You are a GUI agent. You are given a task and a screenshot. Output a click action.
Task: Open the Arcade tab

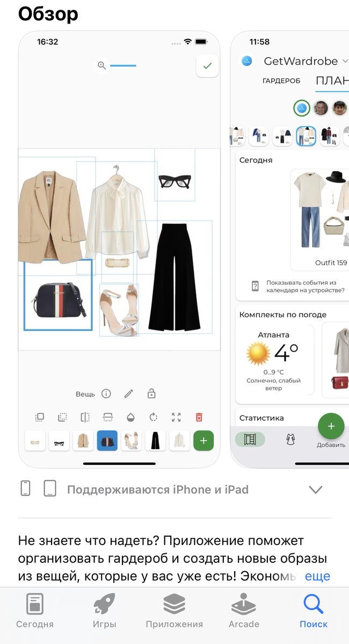click(x=244, y=611)
